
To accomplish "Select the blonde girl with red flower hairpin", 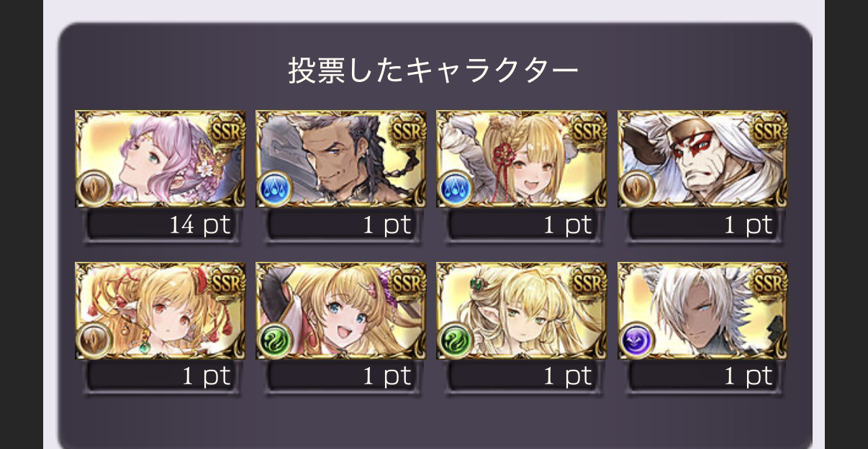I will pyautogui.click(x=522, y=159).
